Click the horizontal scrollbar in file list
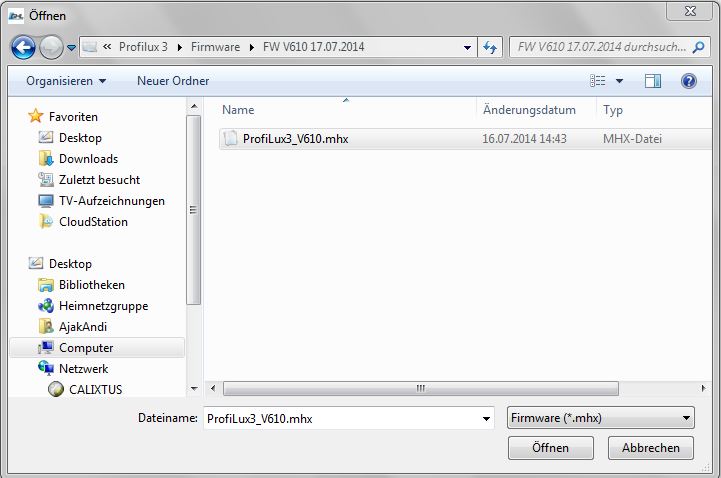The image size is (721, 478). coord(420,389)
